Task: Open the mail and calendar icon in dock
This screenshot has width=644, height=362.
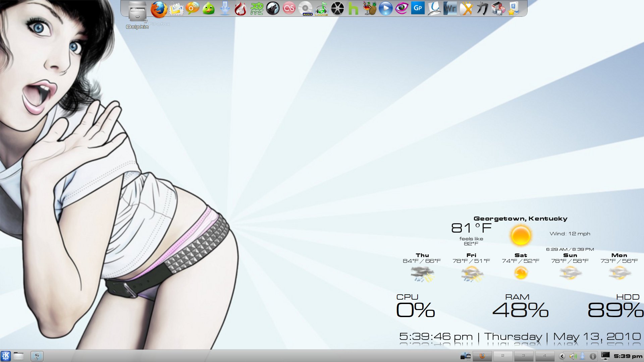Action: click(176, 8)
